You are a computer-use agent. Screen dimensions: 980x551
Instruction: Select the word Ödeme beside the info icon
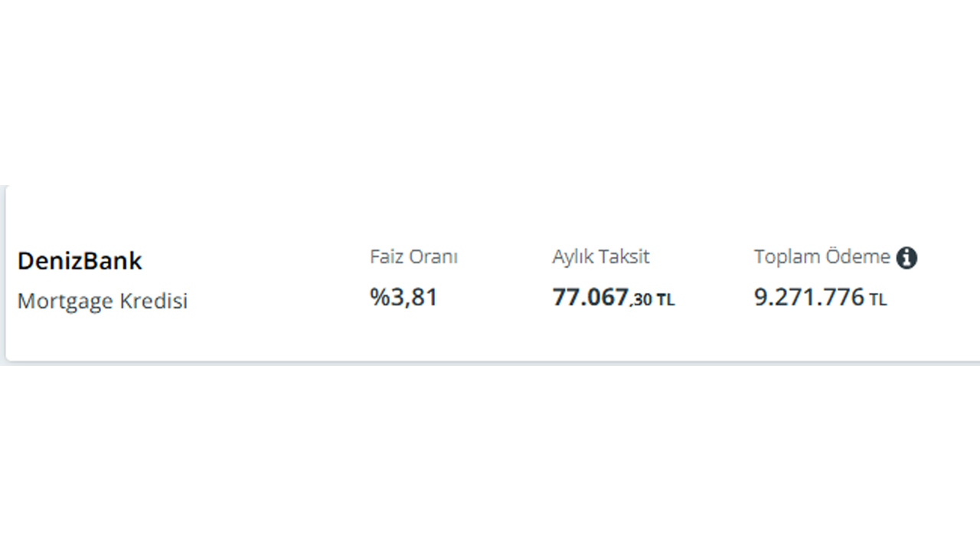tap(857, 257)
